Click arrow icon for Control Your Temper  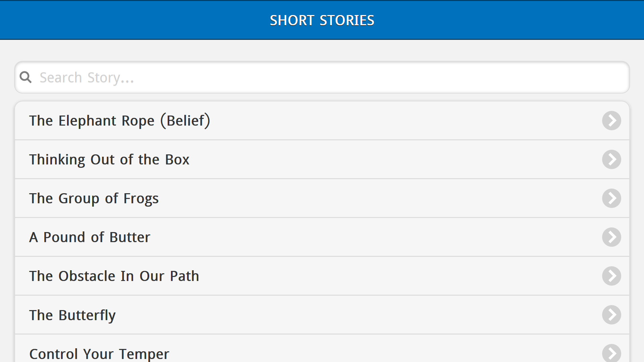point(611,353)
